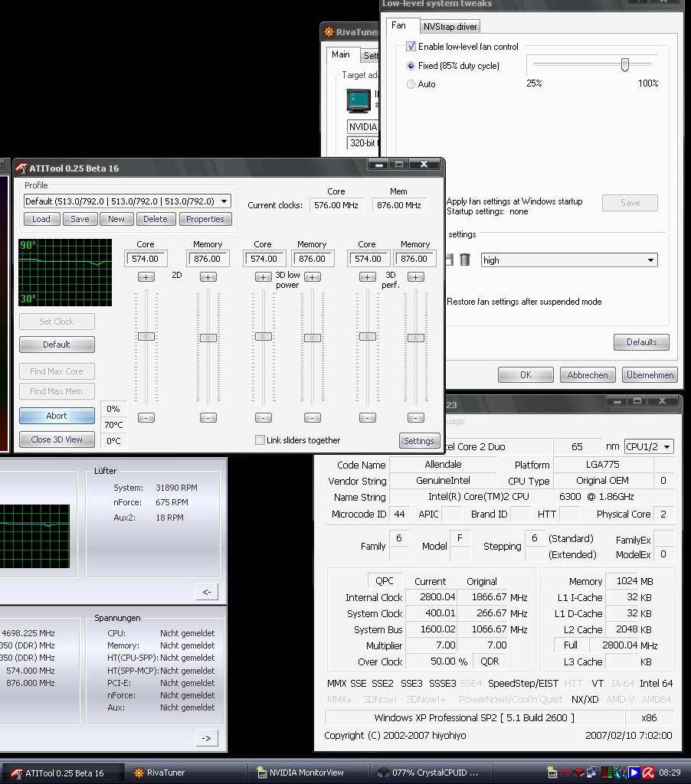The image size is (691, 784).
Task: Click the 08:29 taskbar clock
Action: [670, 773]
